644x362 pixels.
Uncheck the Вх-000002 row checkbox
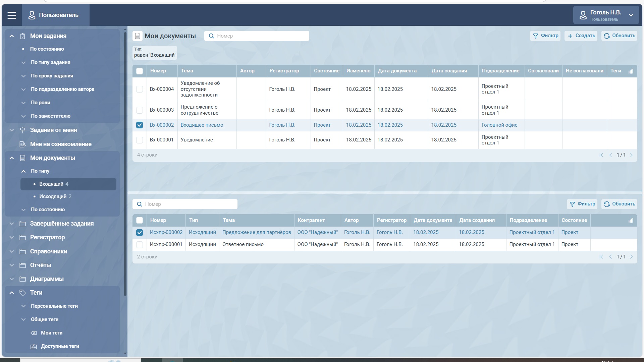coord(140,125)
